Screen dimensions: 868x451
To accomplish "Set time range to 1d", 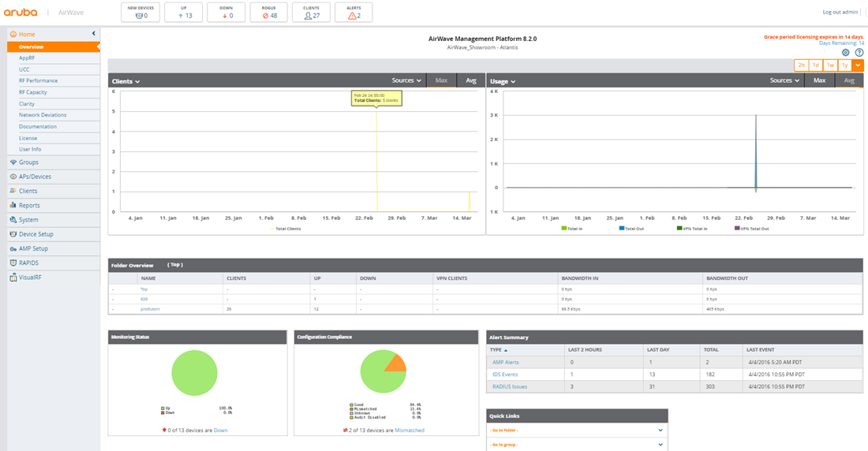I will 815,65.
